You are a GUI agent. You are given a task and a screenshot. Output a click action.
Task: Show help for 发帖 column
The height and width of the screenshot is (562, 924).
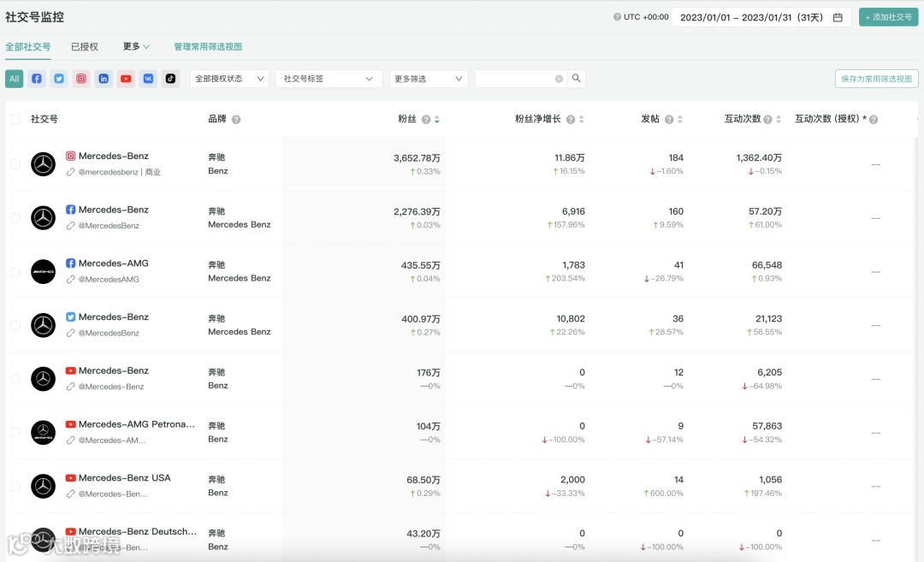pyautogui.click(x=669, y=120)
